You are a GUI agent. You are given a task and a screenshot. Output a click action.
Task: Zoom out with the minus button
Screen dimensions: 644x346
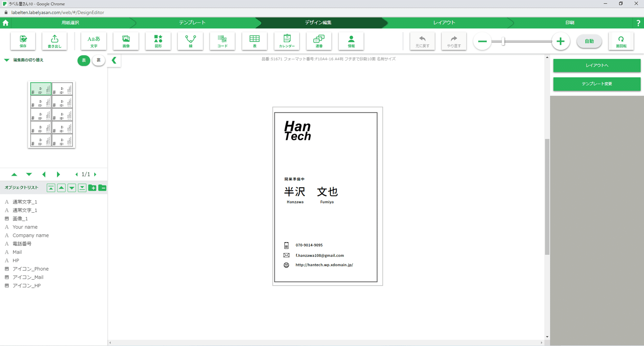click(482, 41)
